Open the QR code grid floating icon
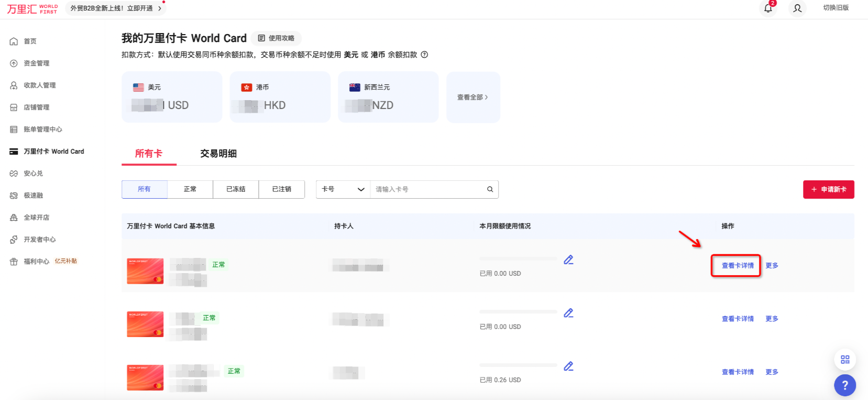 (844, 360)
